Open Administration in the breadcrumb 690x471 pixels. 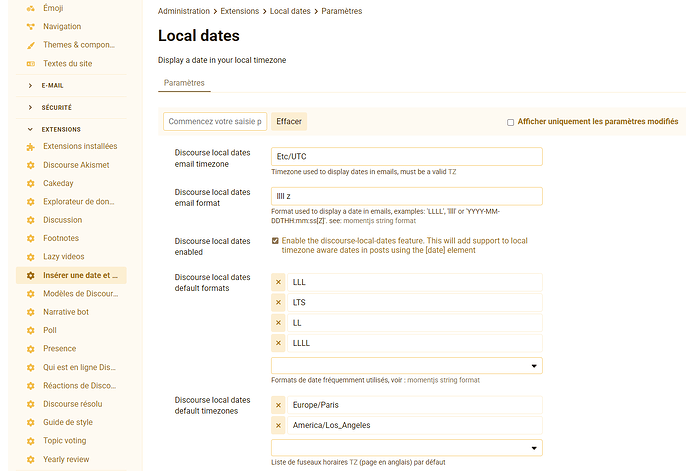coord(184,11)
